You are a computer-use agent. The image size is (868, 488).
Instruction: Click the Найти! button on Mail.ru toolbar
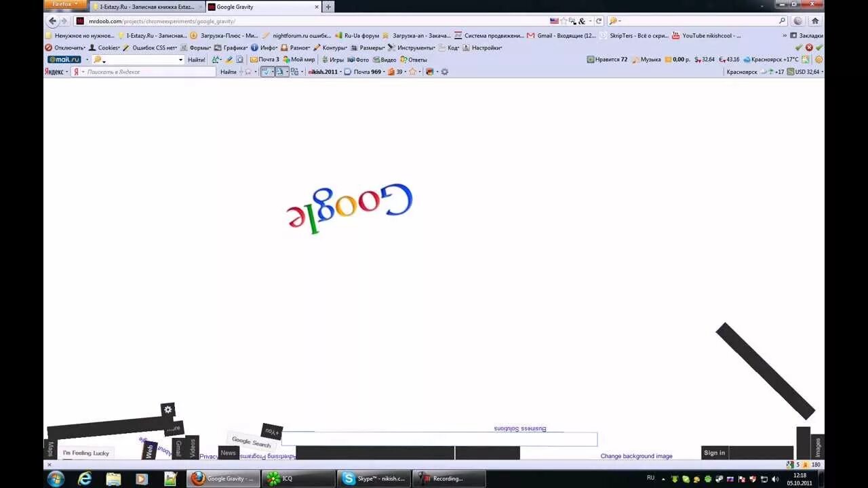coord(197,60)
